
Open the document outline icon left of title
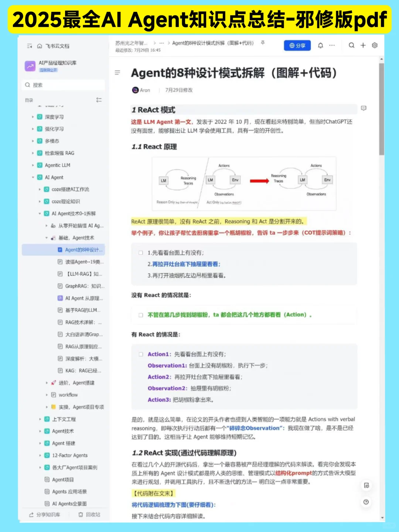click(x=117, y=73)
